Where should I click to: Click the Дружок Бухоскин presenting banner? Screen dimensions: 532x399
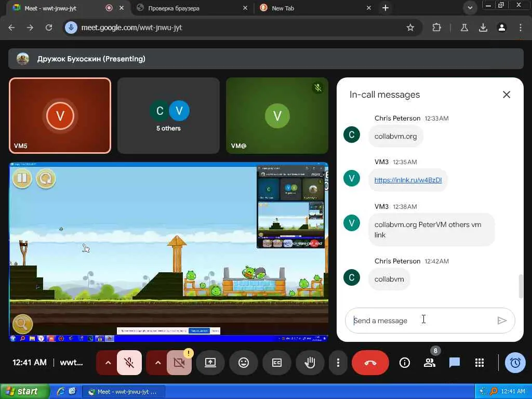(266, 59)
